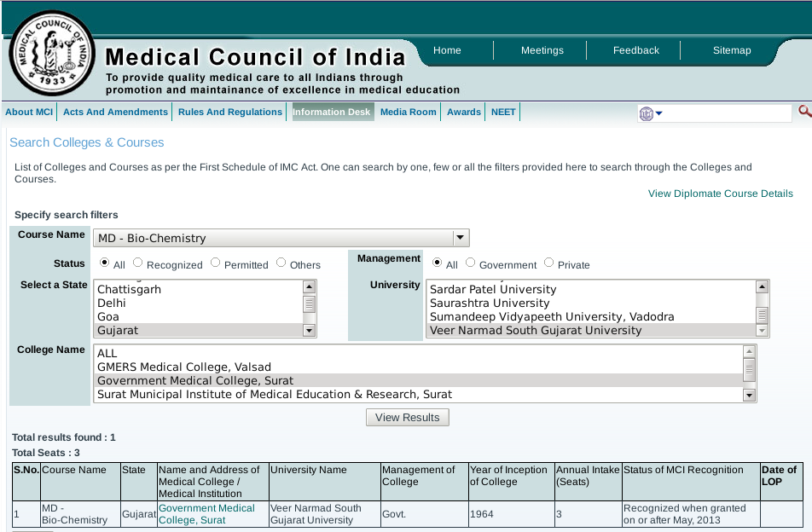The width and height of the screenshot is (812, 532).
Task: Click the red search magnifier icon
Action: (x=804, y=112)
